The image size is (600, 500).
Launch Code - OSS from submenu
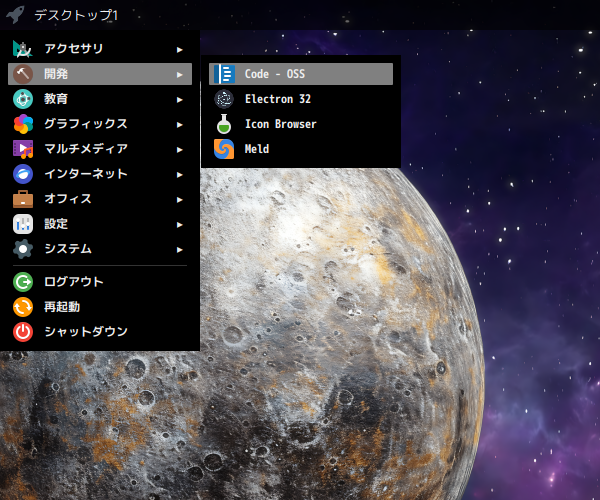coord(301,74)
